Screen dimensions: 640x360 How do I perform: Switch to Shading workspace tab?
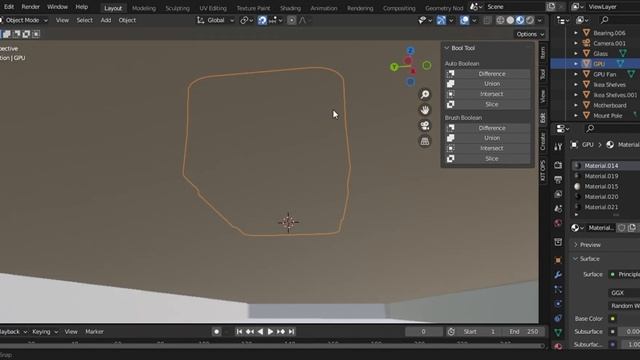290,8
